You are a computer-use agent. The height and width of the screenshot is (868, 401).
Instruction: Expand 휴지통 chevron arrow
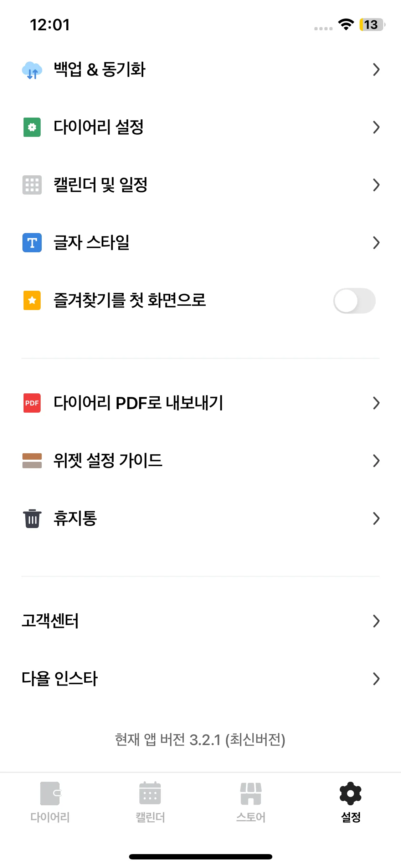[376, 518]
